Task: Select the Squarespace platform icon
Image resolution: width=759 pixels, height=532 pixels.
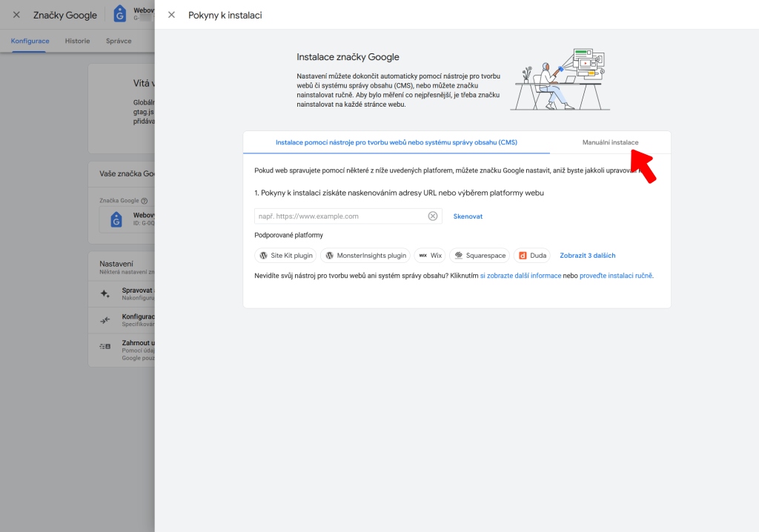Action: click(458, 255)
